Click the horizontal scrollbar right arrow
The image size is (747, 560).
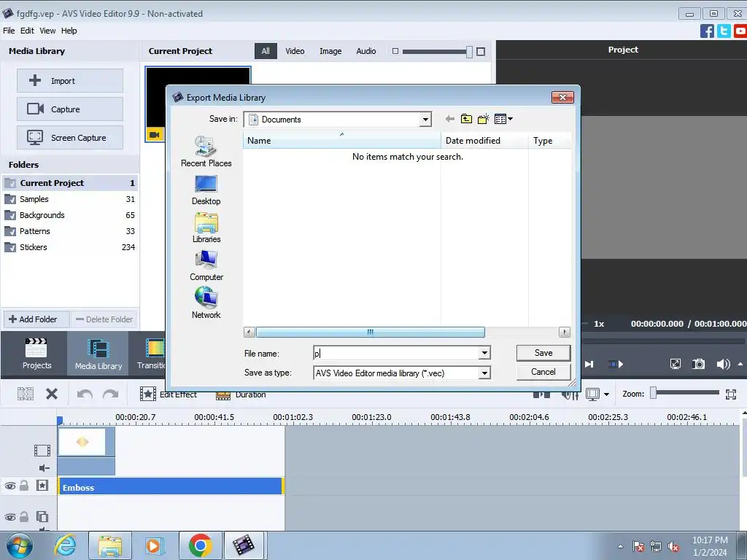point(565,332)
